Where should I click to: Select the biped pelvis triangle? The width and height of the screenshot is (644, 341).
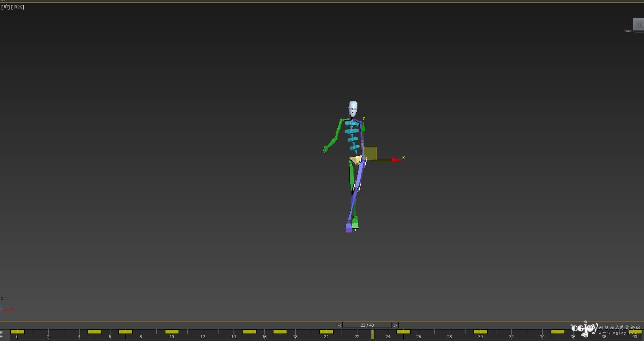pyautogui.click(x=355, y=159)
